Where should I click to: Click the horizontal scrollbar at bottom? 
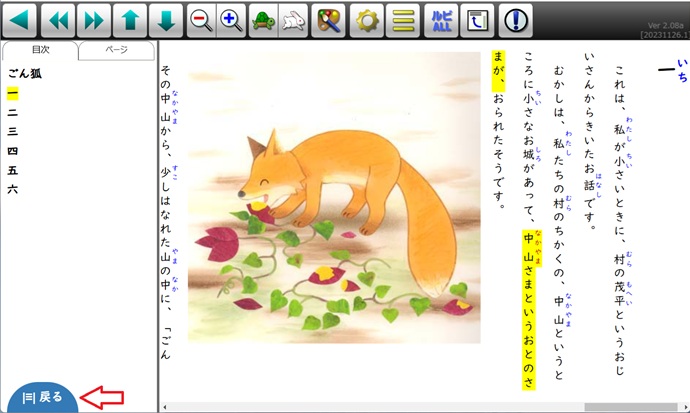420,407
